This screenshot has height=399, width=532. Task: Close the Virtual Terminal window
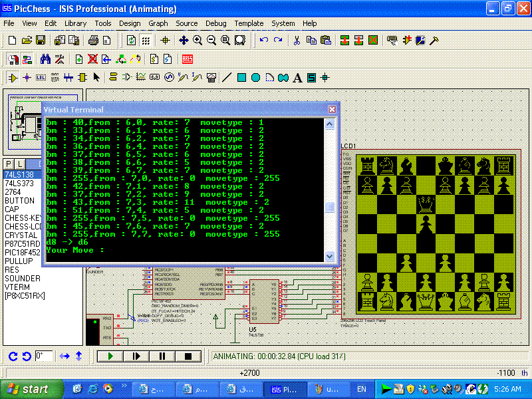point(332,109)
